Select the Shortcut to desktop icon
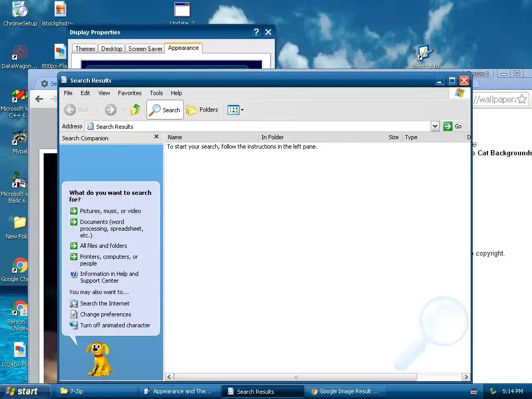Viewport: 532px width, 399px height. click(425, 56)
